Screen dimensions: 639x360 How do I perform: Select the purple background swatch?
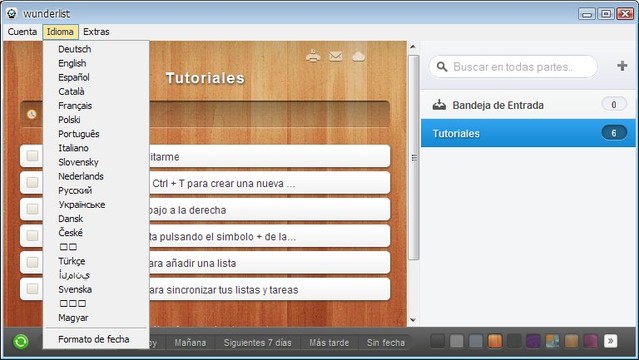point(533,341)
